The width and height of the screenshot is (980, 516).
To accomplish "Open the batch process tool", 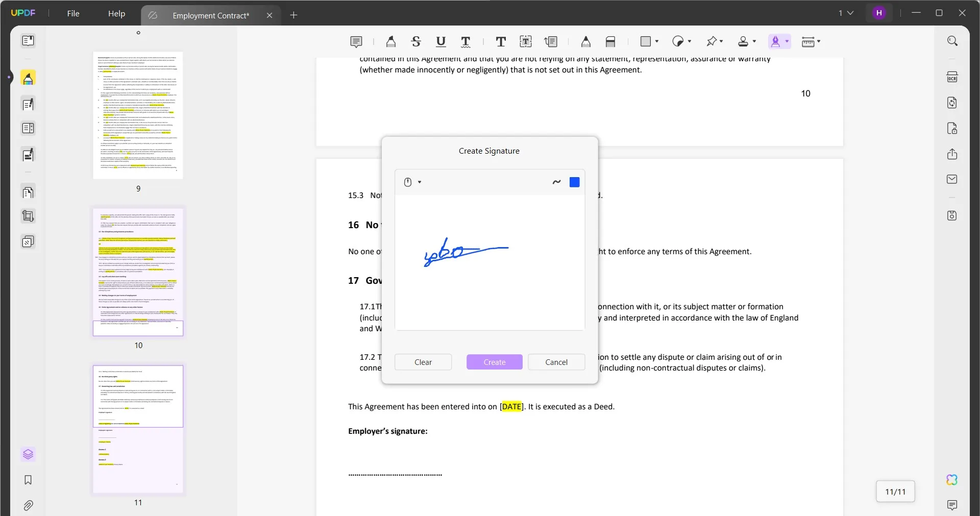I will pos(28,241).
